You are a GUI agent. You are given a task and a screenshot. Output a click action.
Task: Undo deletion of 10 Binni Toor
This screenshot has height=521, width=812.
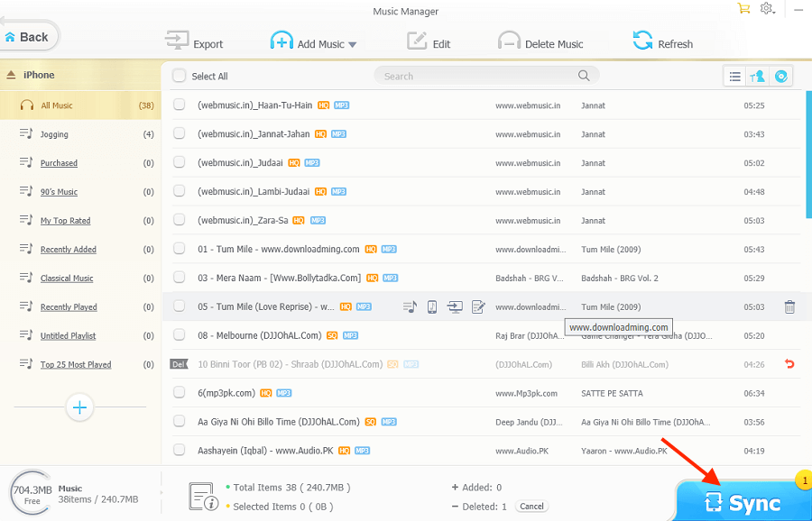[789, 364]
